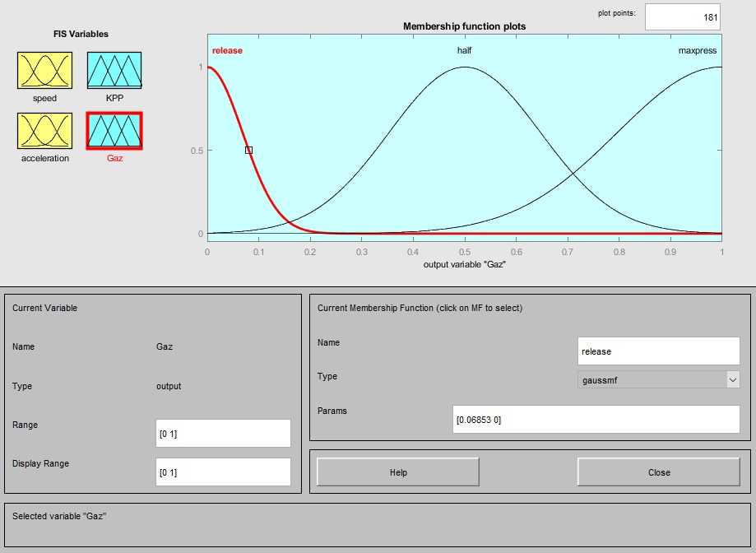Click the 'Current Membership Function' panel heading

coord(420,308)
